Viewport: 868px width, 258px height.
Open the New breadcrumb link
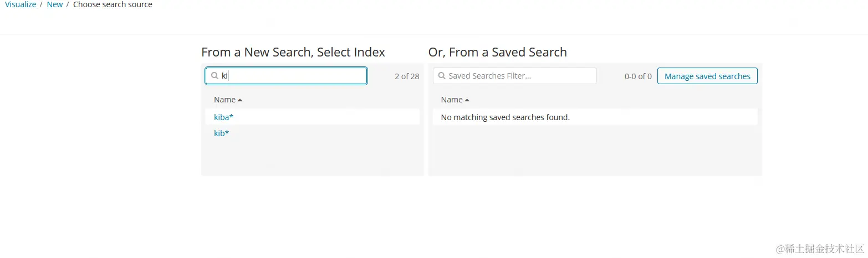55,4
